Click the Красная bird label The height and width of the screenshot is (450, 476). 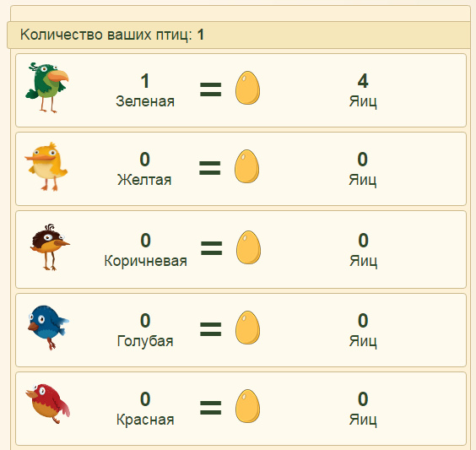pyautogui.click(x=145, y=420)
